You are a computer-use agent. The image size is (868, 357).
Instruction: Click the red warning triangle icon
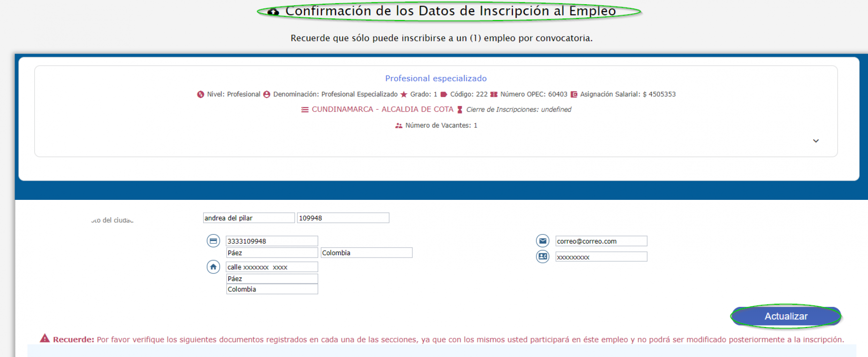45,338
